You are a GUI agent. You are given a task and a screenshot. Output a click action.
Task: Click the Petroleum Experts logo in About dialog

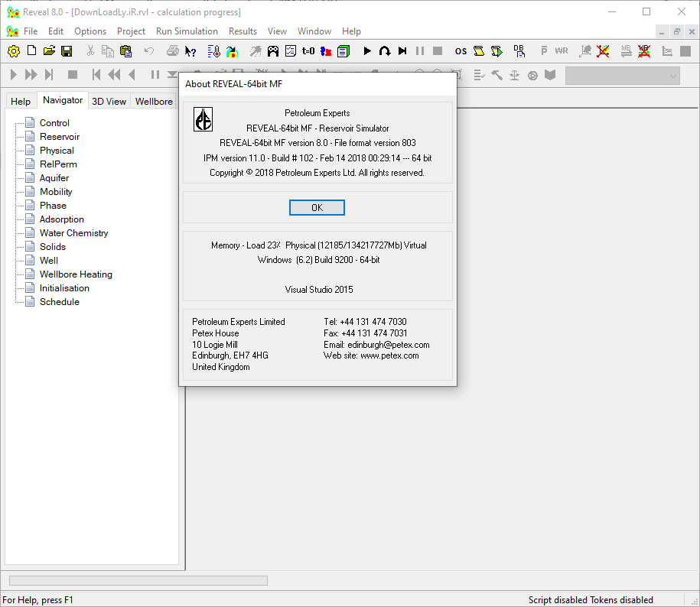(x=203, y=119)
